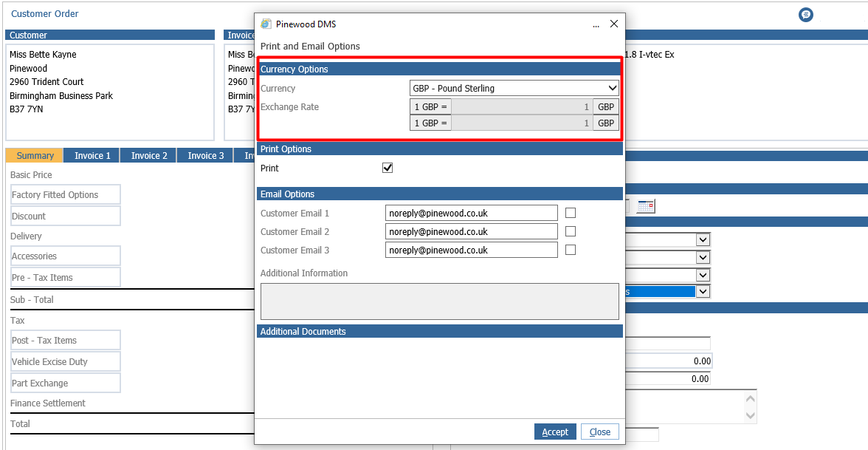
Task: Click the postcode B37 7YN in Customer panel
Action: [x=27, y=109]
